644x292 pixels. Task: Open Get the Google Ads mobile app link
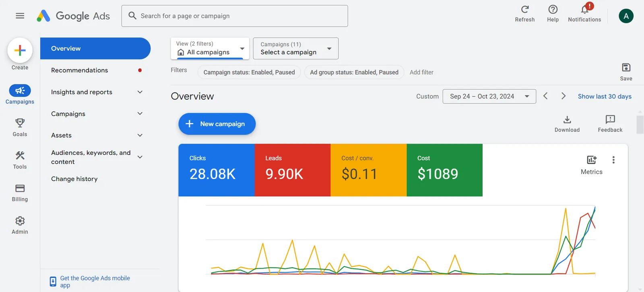point(95,282)
